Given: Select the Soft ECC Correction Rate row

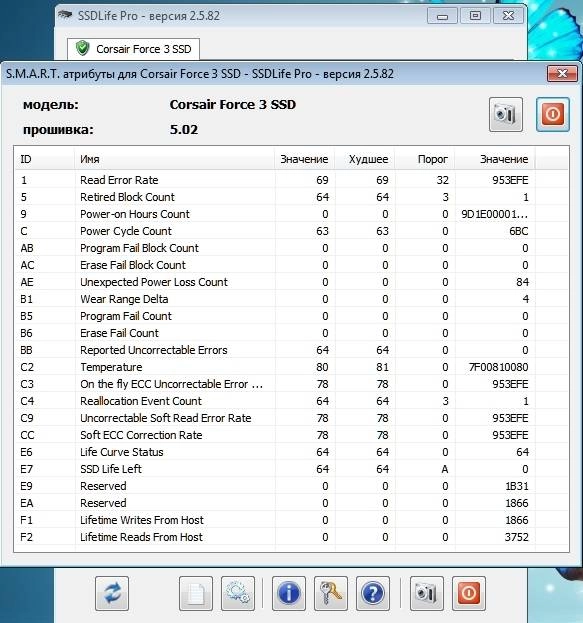Looking at the screenshot, I should click(291, 435).
